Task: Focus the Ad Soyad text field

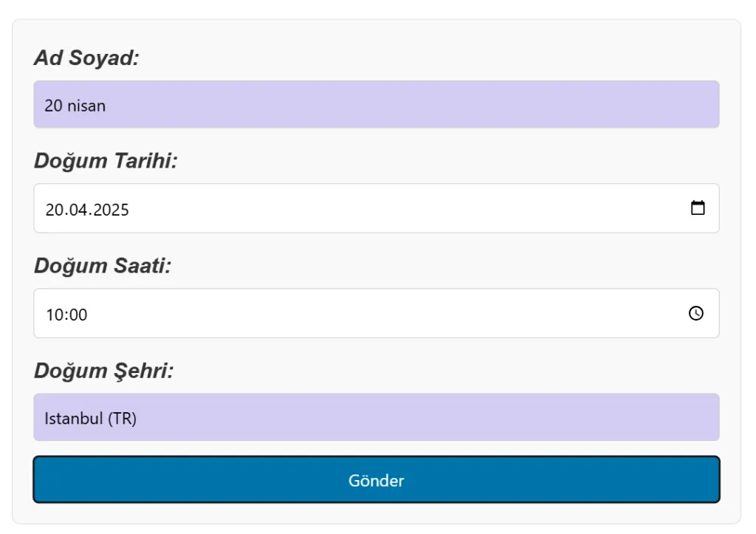Action: 377,105
